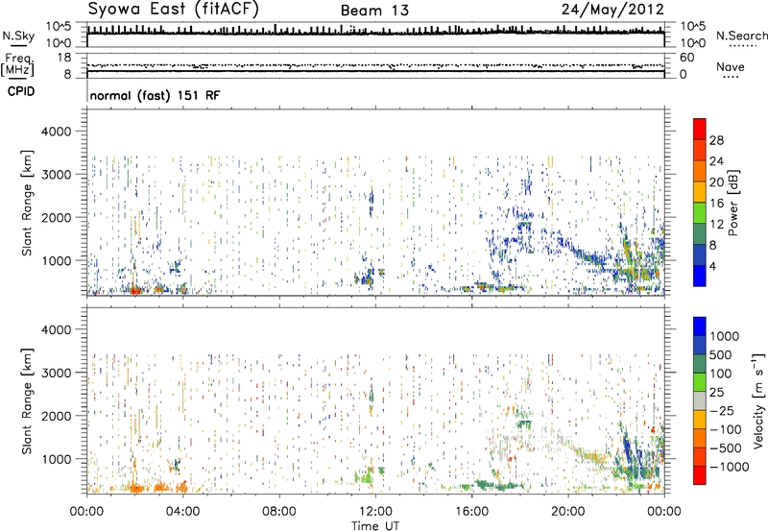The height and width of the screenshot is (532, 768).
Task: Select the '1000' range tick in the velocity panel
Action: point(56,459)
